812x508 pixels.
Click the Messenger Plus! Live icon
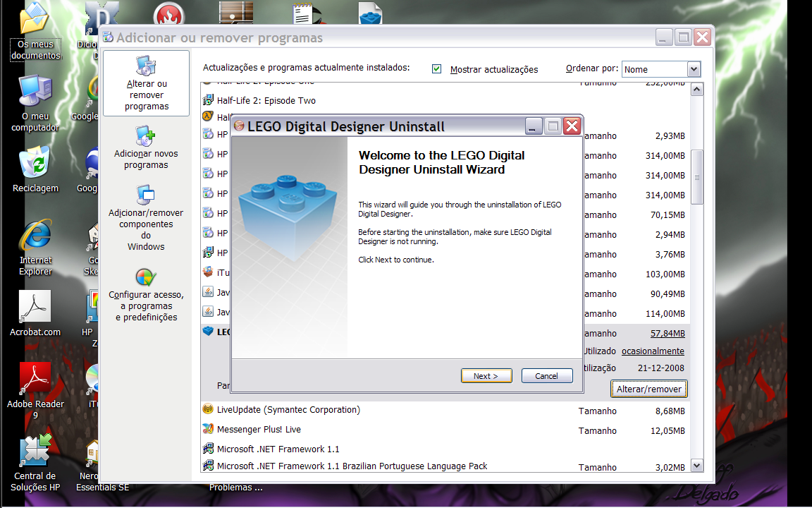pos(208,429)
